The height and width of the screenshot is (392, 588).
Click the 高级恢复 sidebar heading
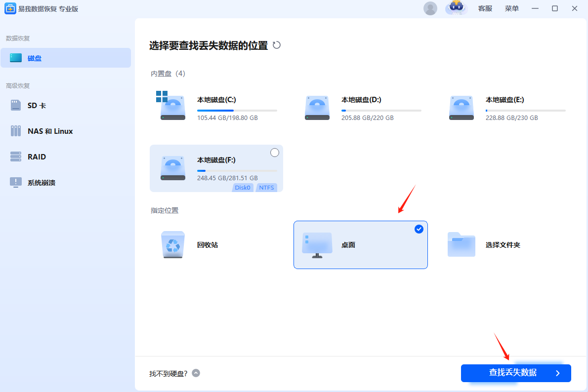pos(18,86)
